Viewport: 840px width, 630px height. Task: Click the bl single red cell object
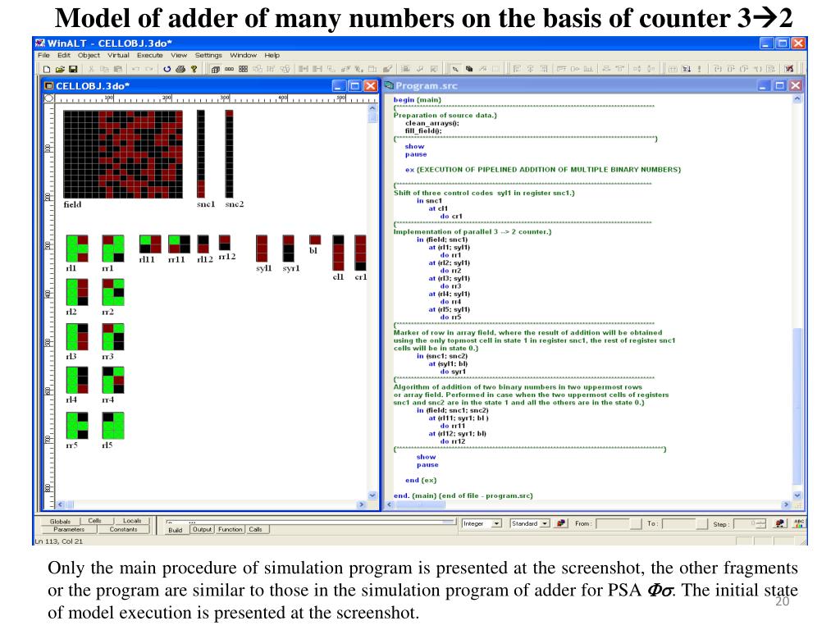315,240
